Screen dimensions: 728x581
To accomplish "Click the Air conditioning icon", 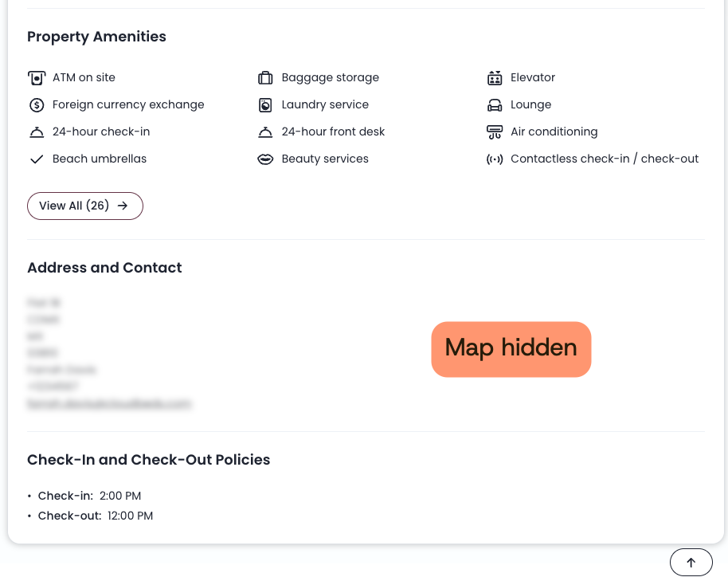I will (495, 132).
